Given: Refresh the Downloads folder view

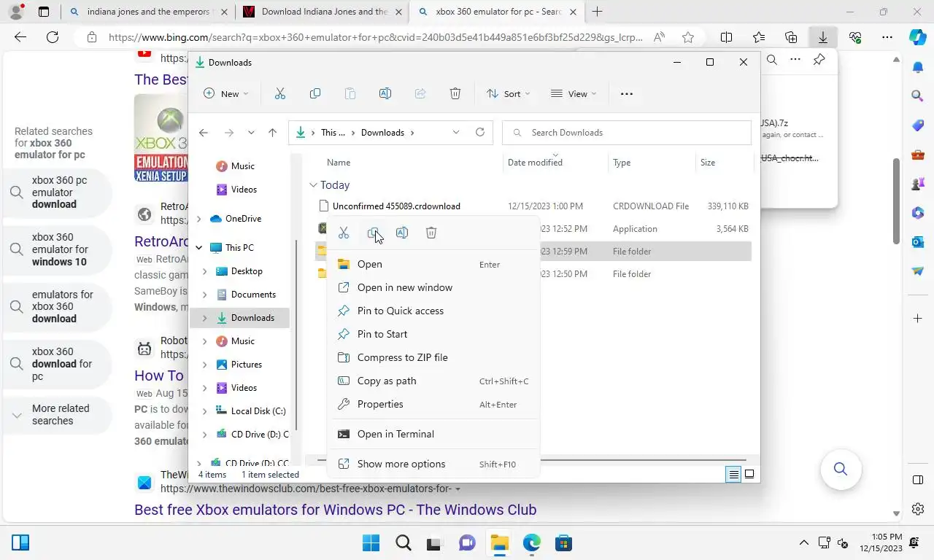Looking at the screenshot, I should pos(479,132).
